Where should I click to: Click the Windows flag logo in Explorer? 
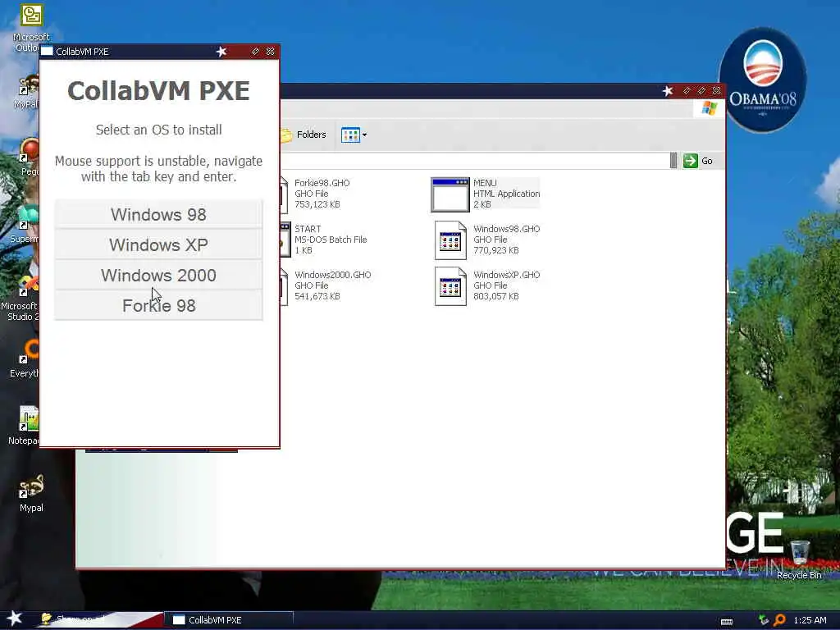(x=710, y=108)
